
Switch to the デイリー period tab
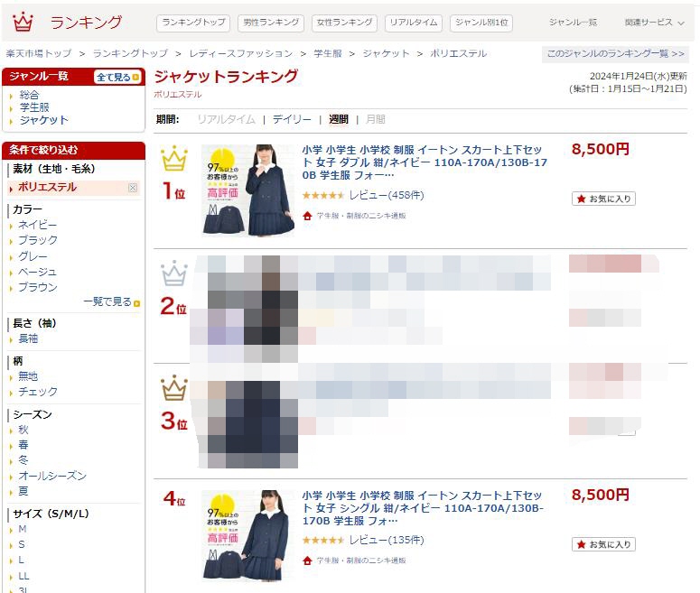pyautogui.click(x=292, y=119)
